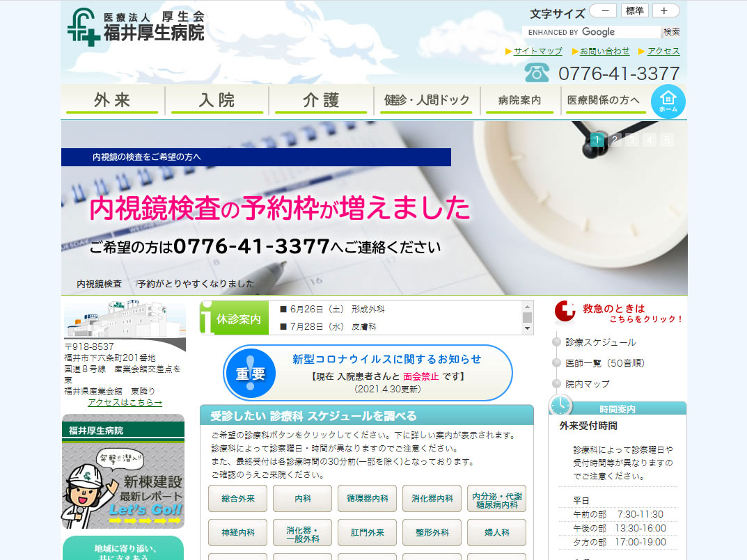747x560 pixels.
Task: Click the 6月26日 形成外科 closure entry
Action: point(333,309)
